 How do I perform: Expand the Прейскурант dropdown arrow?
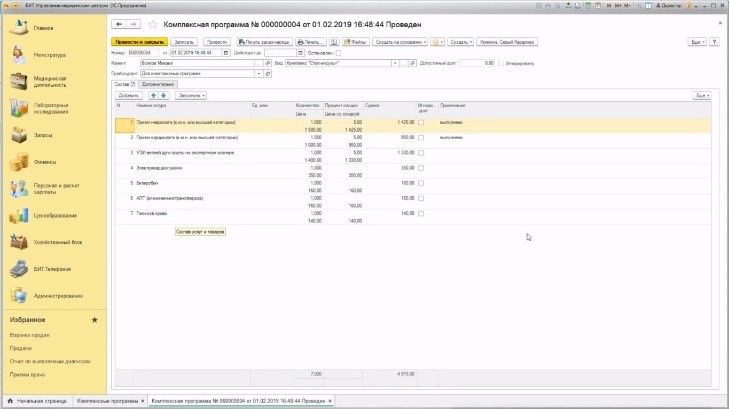pos(259,73)
